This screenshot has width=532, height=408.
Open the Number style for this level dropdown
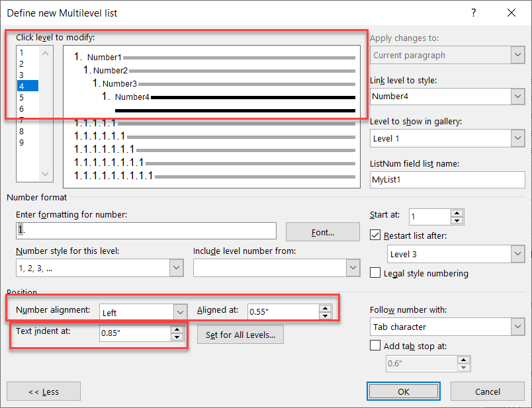(175, 268)
